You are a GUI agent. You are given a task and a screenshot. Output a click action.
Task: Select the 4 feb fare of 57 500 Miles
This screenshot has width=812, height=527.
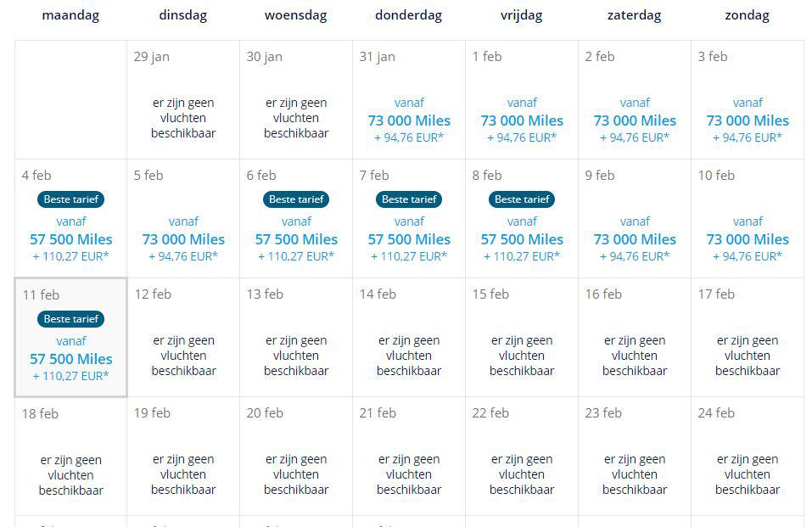[x=71, y=239]
